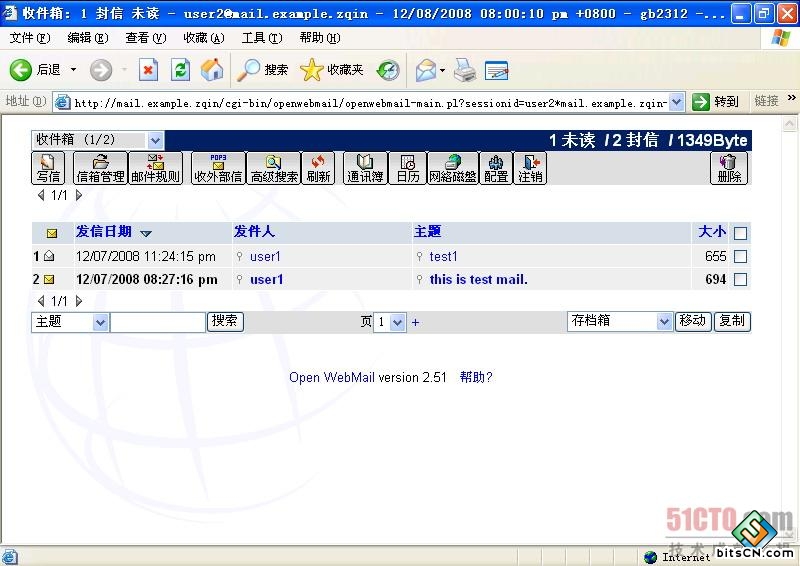Image resolution: width=800 pixels, height=566 pixels.
Task: Go to browser home page icon
Action: [x=212, y=70]
